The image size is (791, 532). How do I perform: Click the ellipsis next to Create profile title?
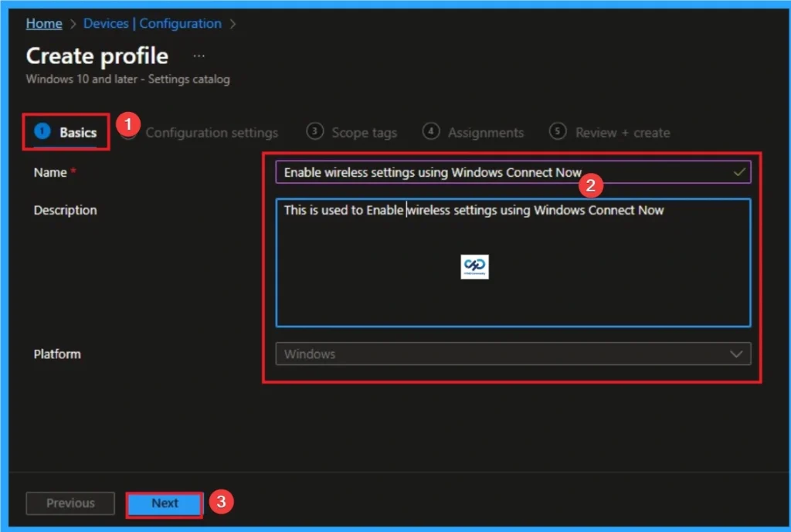[199, 54]
